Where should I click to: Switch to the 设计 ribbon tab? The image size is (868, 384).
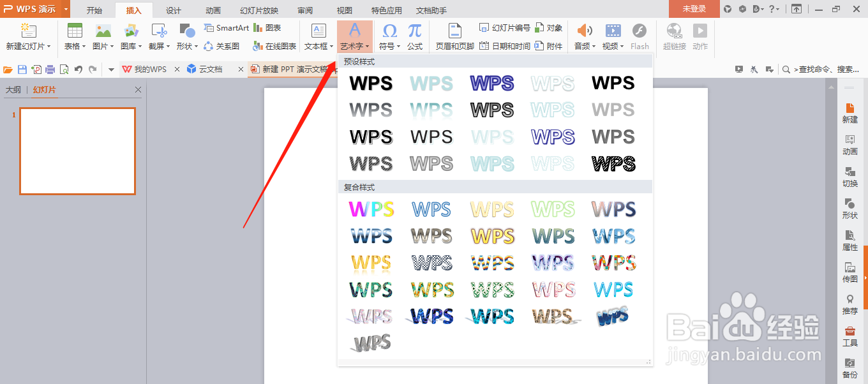tap(173, 10)
